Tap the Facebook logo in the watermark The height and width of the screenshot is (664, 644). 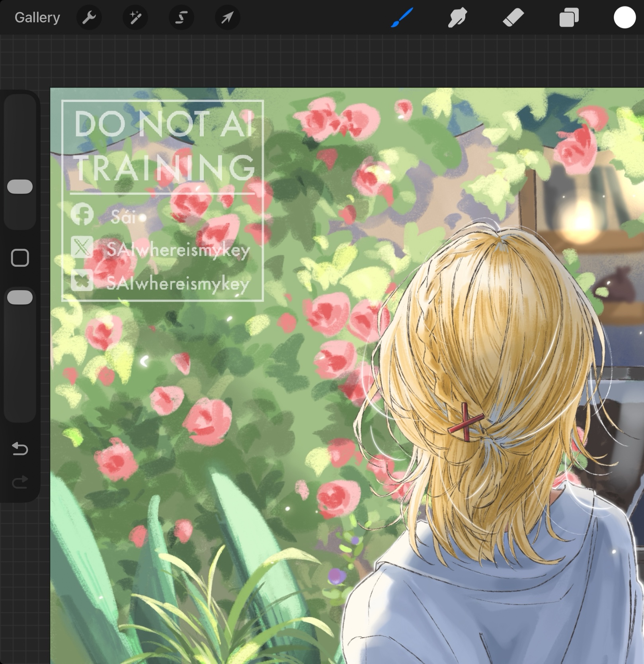tap(82, 214)
